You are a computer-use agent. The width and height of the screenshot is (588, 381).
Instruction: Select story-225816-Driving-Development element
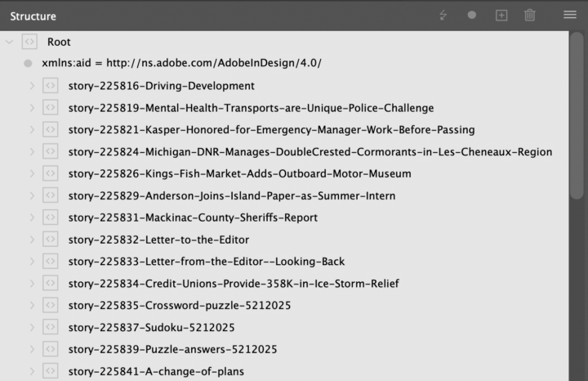(161, 86)
